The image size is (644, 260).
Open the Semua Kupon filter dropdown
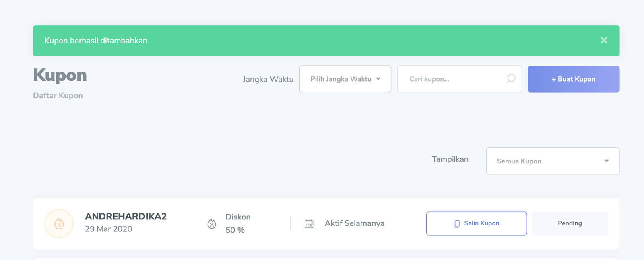pyautogui.click(x=553, y=161)
